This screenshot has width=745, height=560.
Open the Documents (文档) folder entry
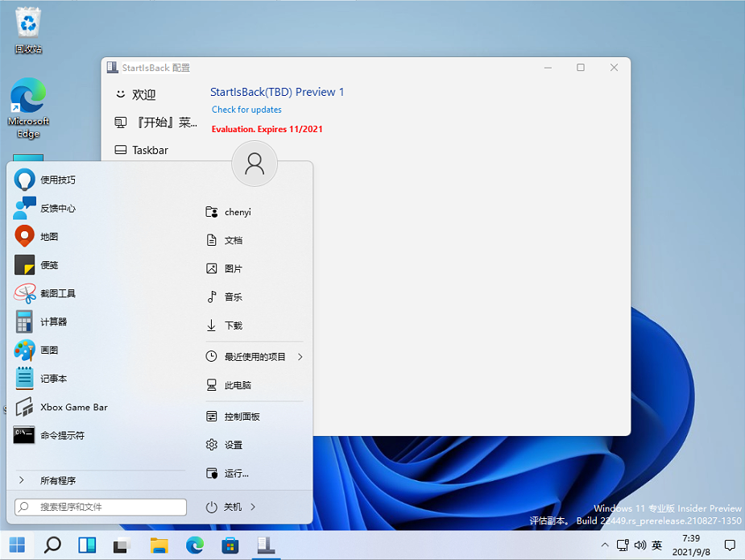pyautogui.click(x=233, y=240)
